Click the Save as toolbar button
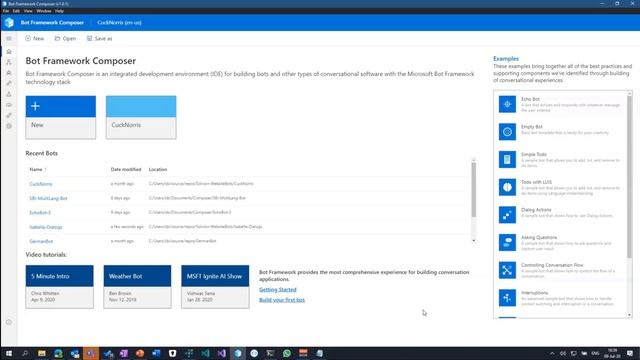 pyautogui.click(x=99, y=38)
